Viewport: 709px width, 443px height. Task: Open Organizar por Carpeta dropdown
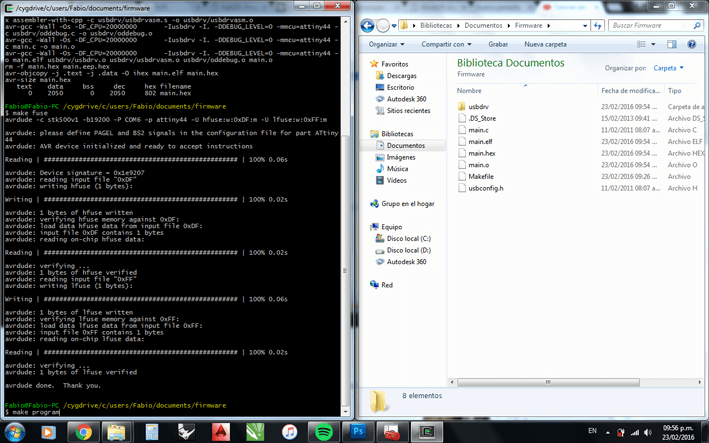point(668,68)
